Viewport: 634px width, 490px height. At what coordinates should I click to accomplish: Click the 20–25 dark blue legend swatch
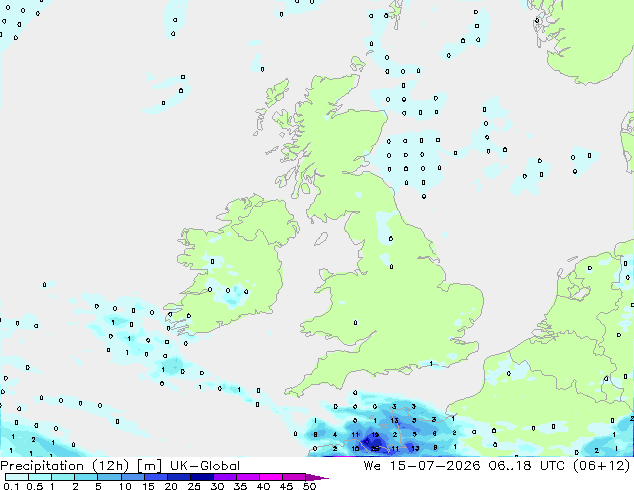pyautogui.click(x=179, y=477)
